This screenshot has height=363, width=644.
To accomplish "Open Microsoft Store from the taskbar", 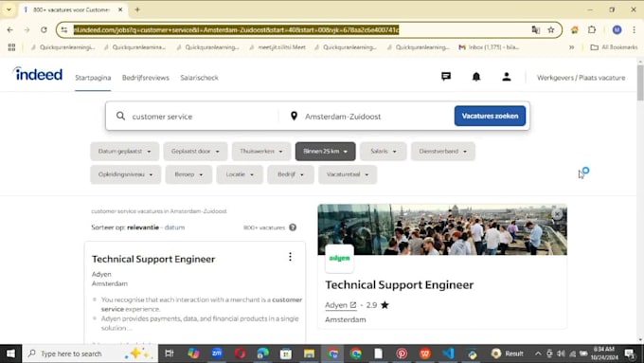I will (x=286, y=354).
